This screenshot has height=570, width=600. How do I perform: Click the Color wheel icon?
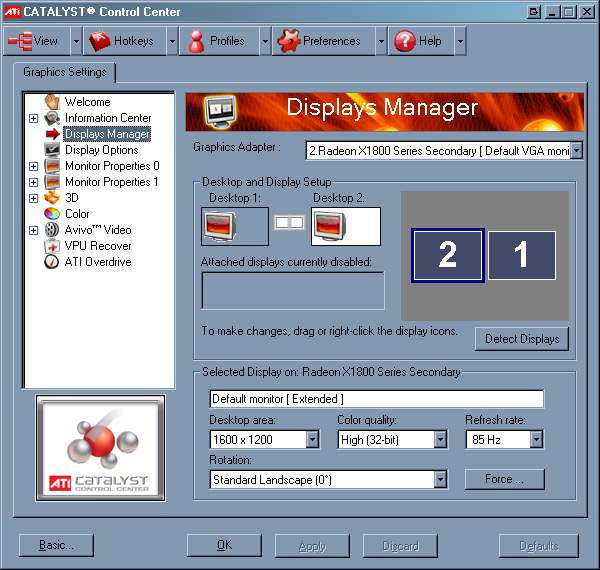(52, 214)
